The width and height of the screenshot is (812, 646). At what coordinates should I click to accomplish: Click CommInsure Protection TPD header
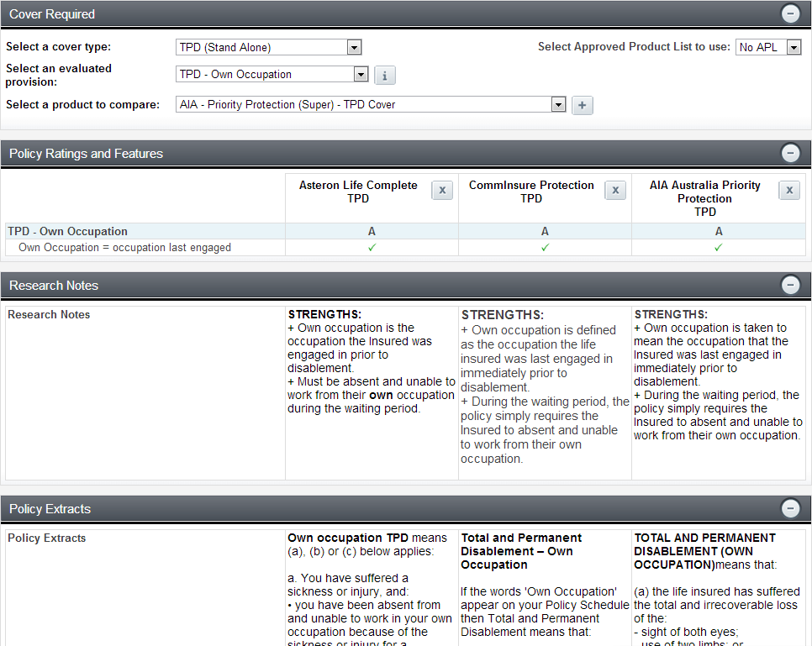pos(531,192)
